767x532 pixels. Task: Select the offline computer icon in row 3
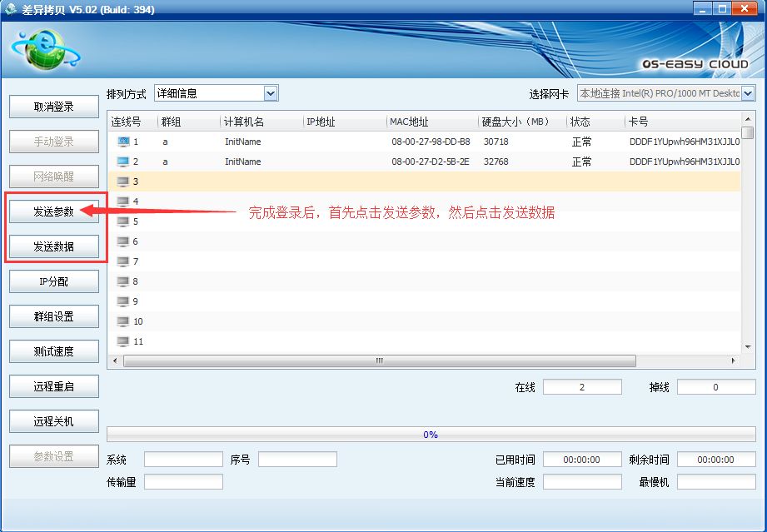123,181
